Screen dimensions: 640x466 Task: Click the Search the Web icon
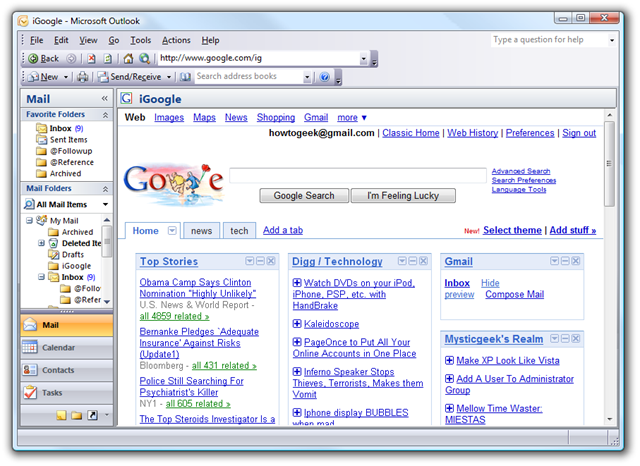tap(144, 59)
